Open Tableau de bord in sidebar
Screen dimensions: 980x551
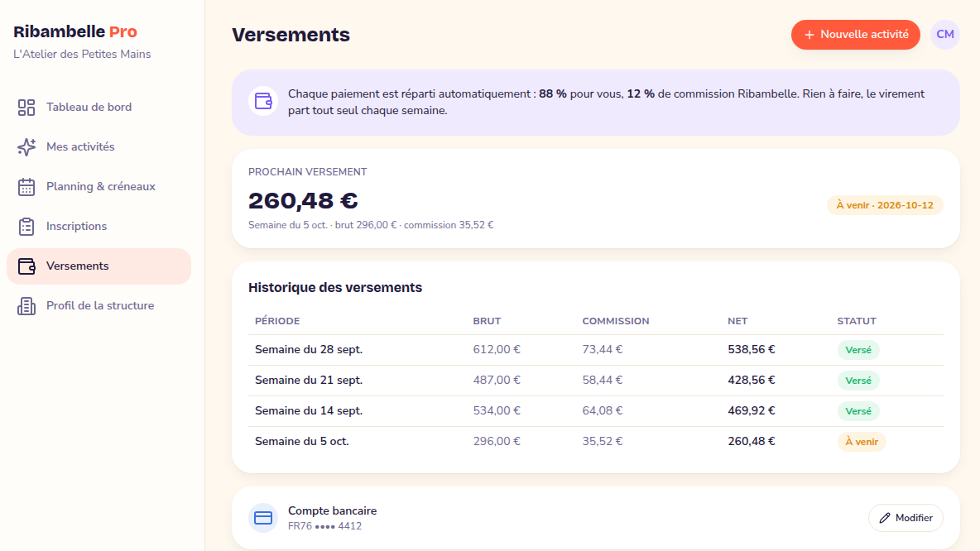tap(98, 108)
